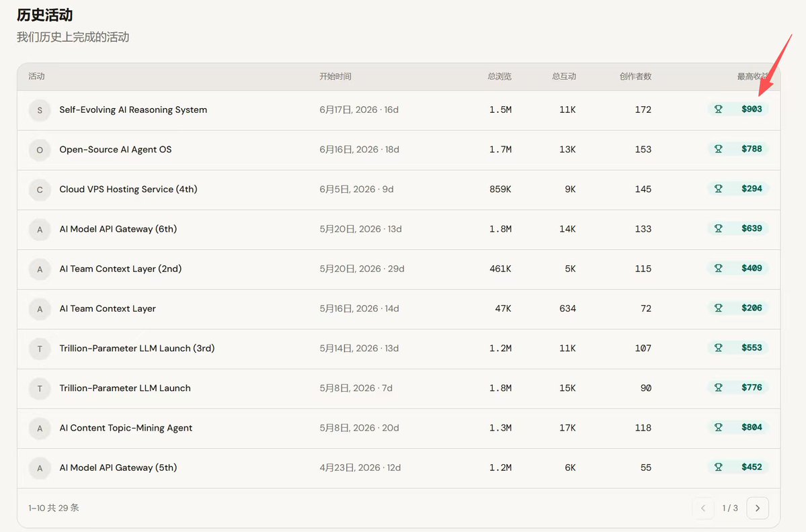
Task: Click the $639 top earnings value
Action: coord(752,228)
